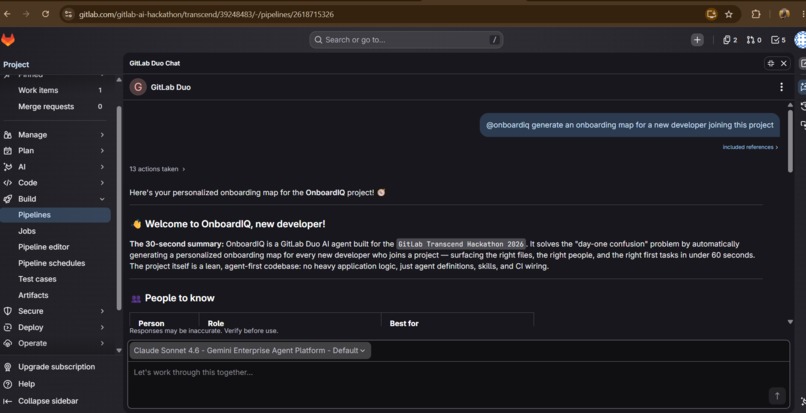Viewport: 806px width, 413px height.
Task: Expand the AI section chevron
Action: tap(102, 167)
